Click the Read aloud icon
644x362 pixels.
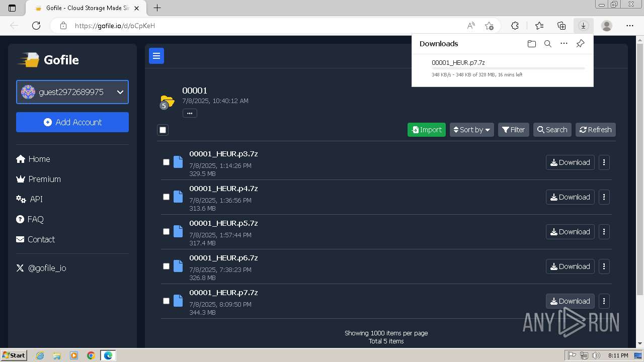[471, 26]
